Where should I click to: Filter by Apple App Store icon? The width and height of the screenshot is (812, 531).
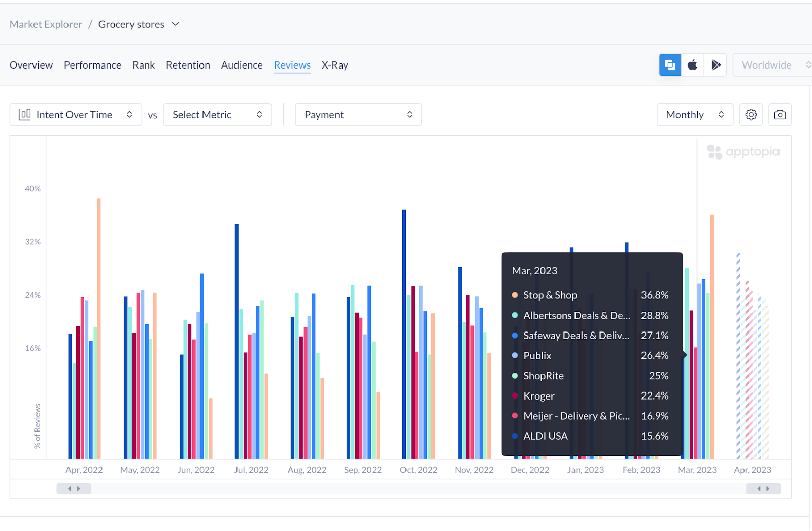click(x=692, y=65)
